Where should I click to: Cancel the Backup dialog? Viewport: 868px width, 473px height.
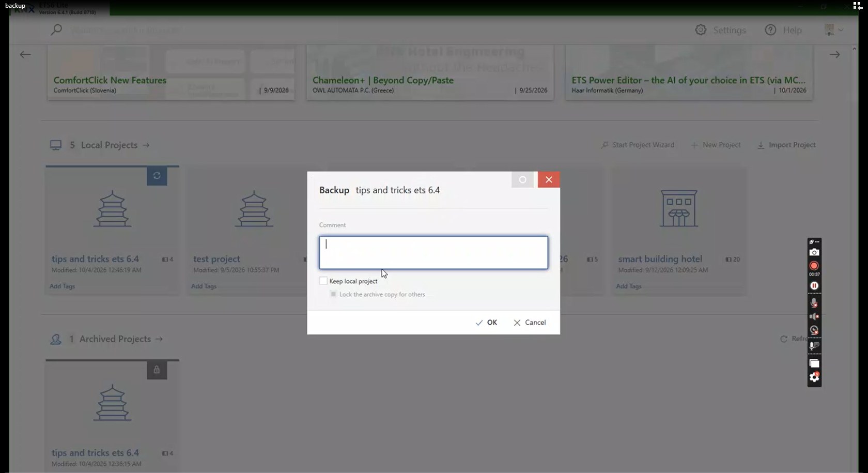pyautogui.click(x=530, y=323)
